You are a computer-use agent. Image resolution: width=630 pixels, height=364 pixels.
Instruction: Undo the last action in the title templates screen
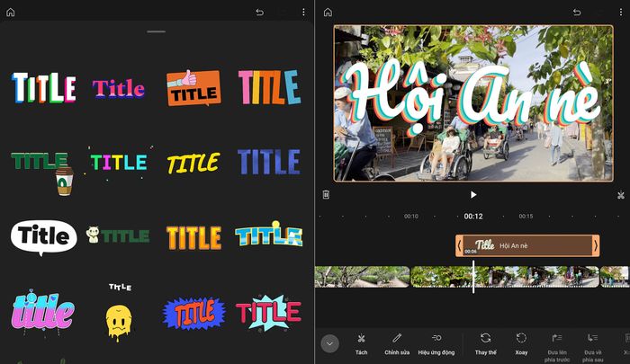click(260, 12)
